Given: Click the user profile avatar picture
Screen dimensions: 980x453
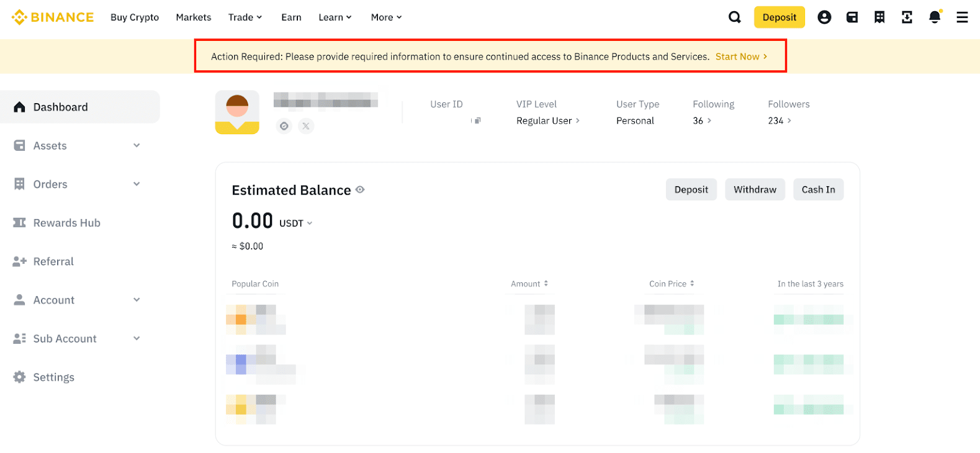Looking at the screenshot, I should pyautogui.click(x=237, y=112).
